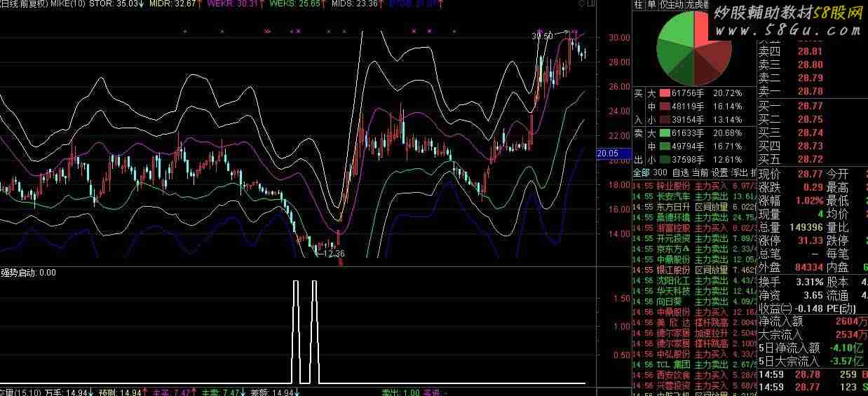The image size is (868, 396).
Task: Select the 300 filter tab
Action: [x=660, y=172]
